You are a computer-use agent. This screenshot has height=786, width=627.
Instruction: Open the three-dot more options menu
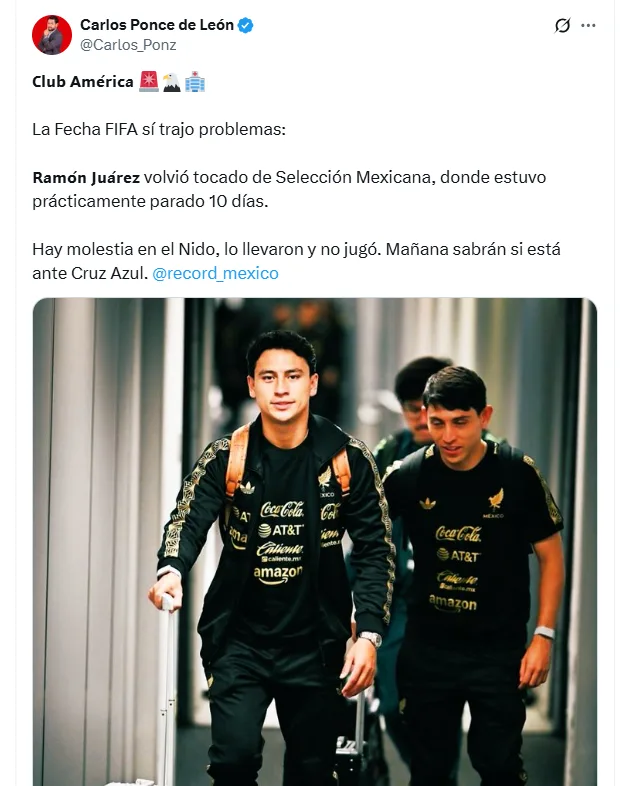point(588,25)
